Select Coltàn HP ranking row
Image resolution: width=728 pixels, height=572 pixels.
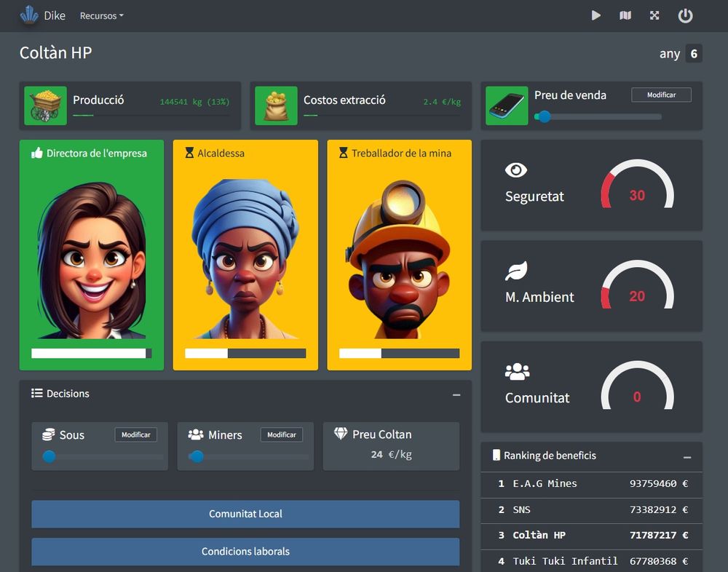[x=591, y=536]
